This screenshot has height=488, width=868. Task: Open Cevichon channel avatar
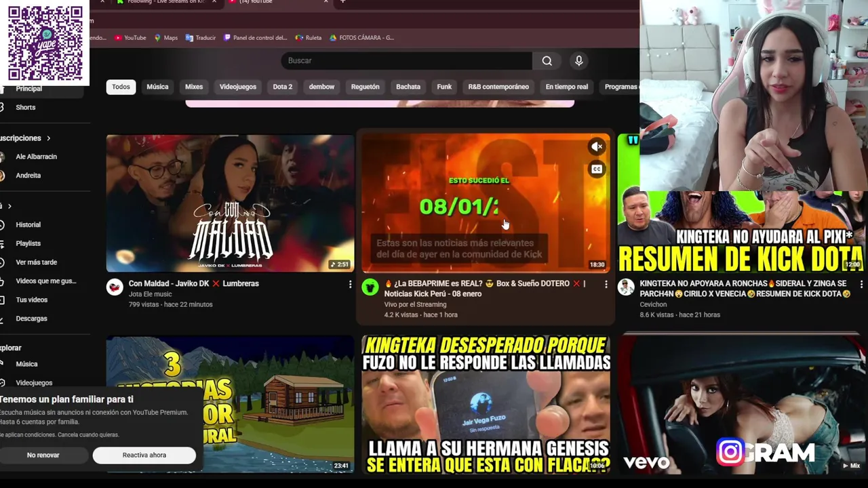(625, 287)
